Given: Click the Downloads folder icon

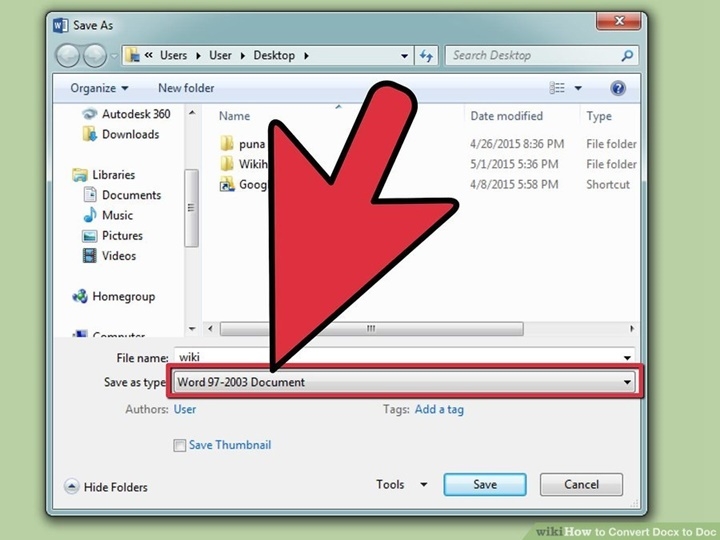Looking at the screenshot, I should click(90, 134).
